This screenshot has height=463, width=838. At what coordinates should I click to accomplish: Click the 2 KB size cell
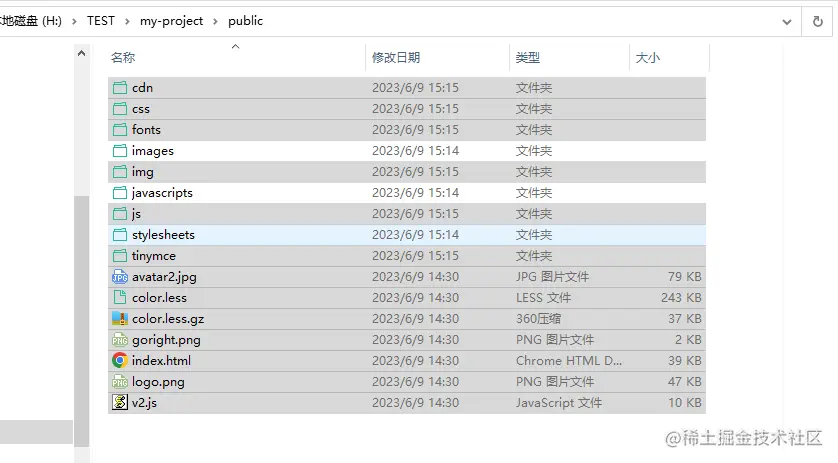688,340
